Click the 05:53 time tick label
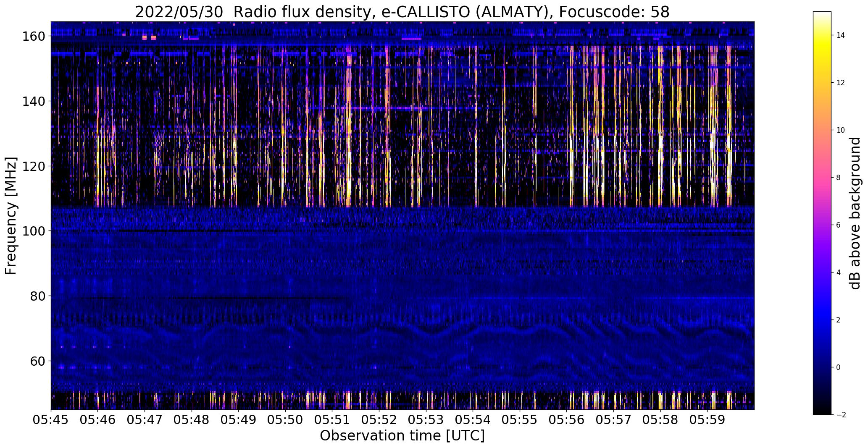868x448 pixels. pos(426,419)
